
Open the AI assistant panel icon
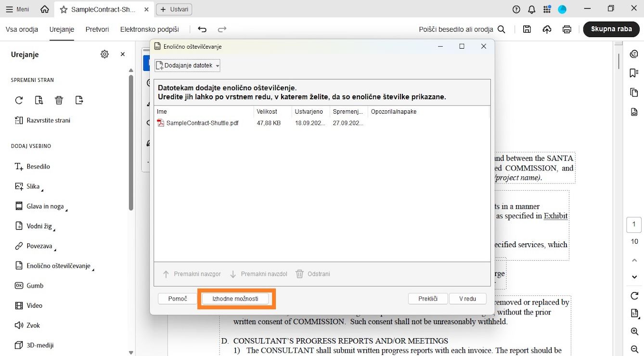coord(634,54)
